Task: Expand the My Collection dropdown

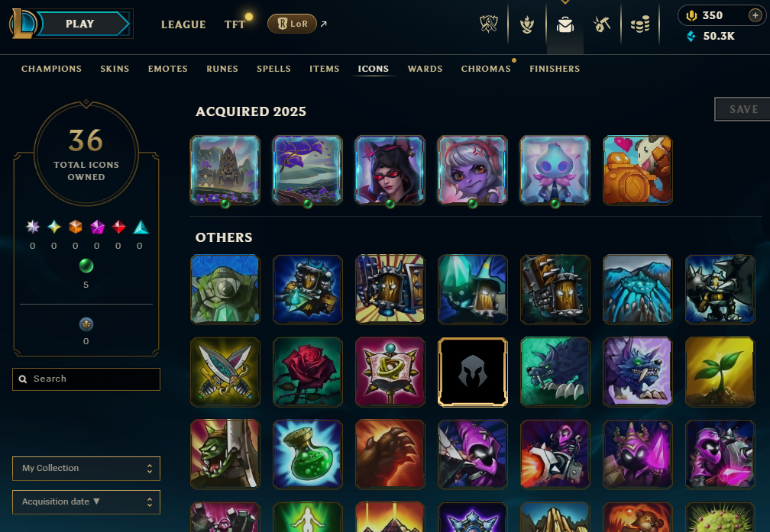Action: [x=86, y=468]
